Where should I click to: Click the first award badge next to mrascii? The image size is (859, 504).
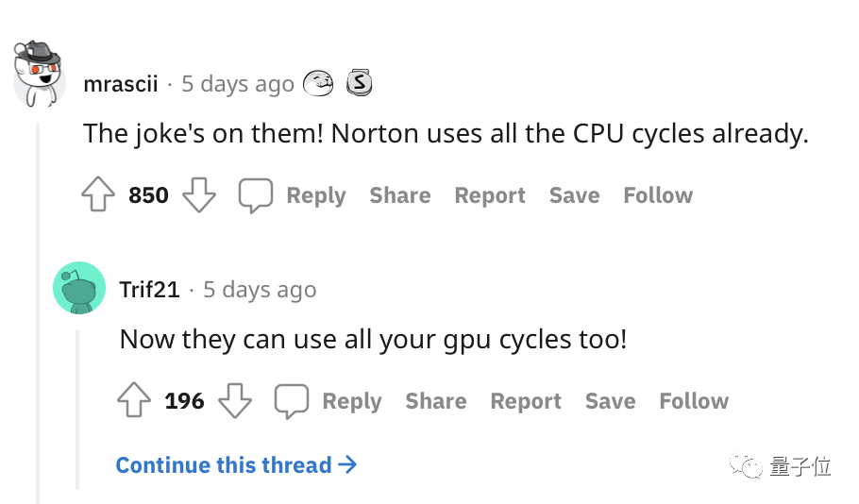click(x=318, y=84)
